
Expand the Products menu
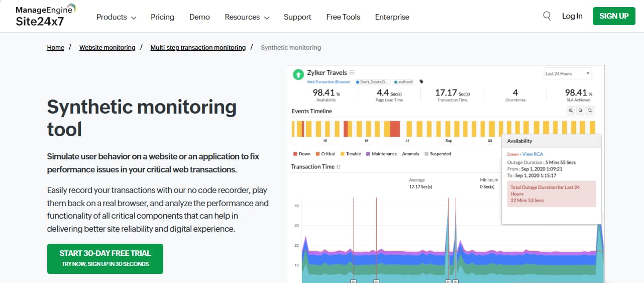(x=116, y=17)
